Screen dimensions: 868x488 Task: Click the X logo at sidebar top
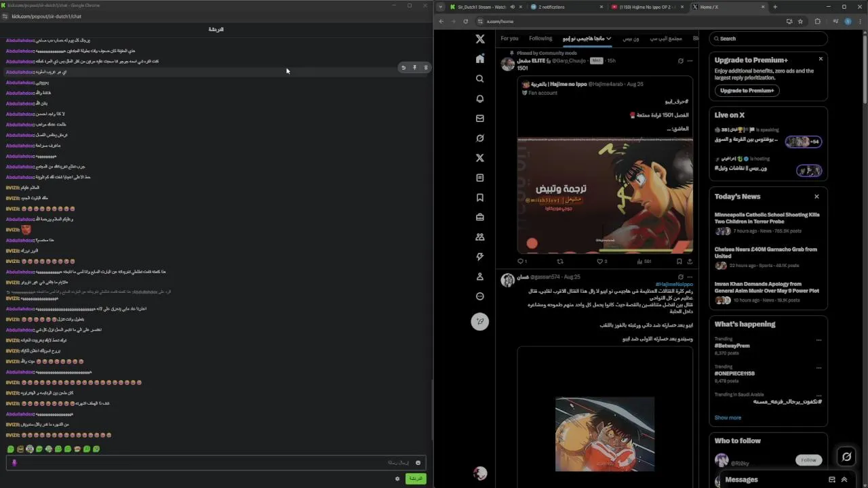tap(479, 39)
